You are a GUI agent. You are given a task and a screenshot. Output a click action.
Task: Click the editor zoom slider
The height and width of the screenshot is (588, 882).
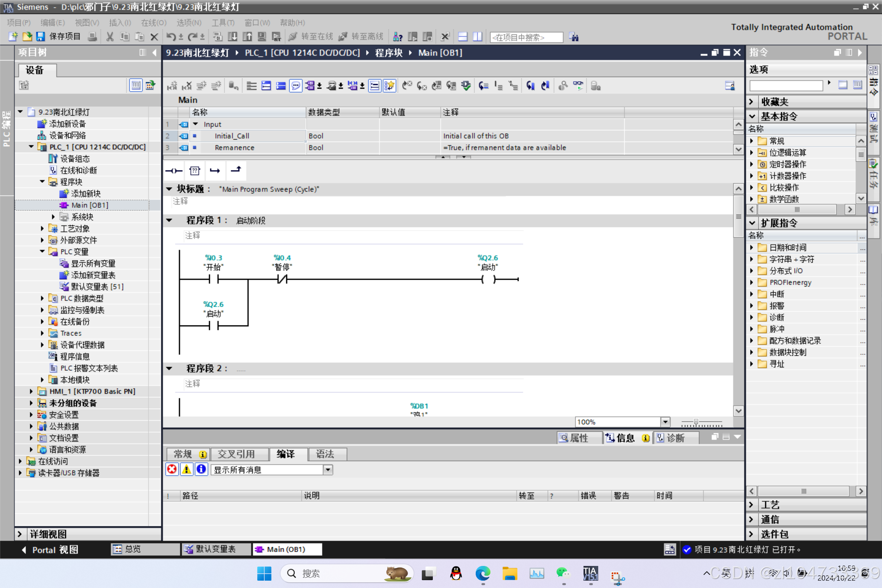coord(696,422)
